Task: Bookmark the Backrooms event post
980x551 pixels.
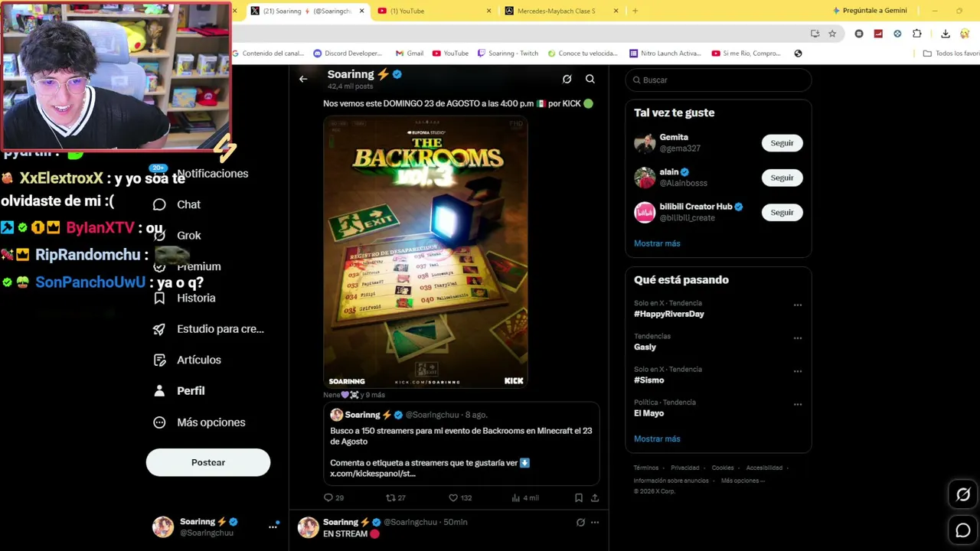Action: tap(579, 497)
